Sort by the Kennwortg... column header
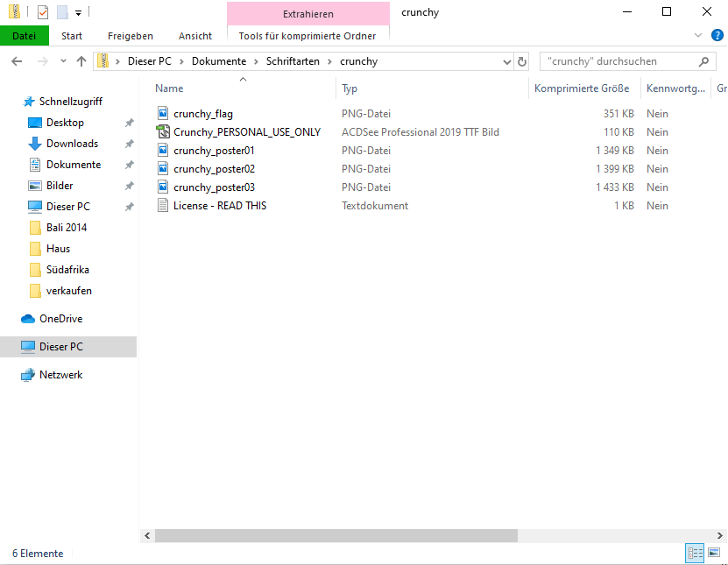The image size is (728, 565). coord(675,88)
